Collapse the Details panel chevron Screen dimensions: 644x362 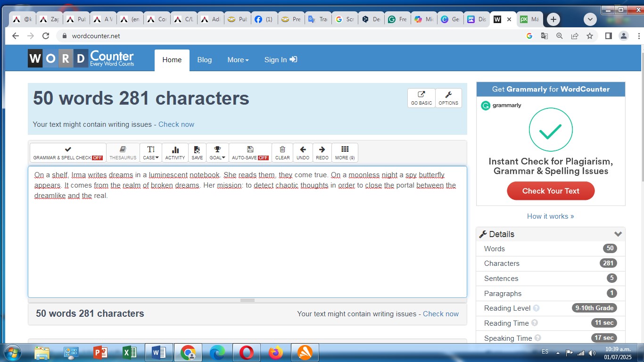[618, 234]
